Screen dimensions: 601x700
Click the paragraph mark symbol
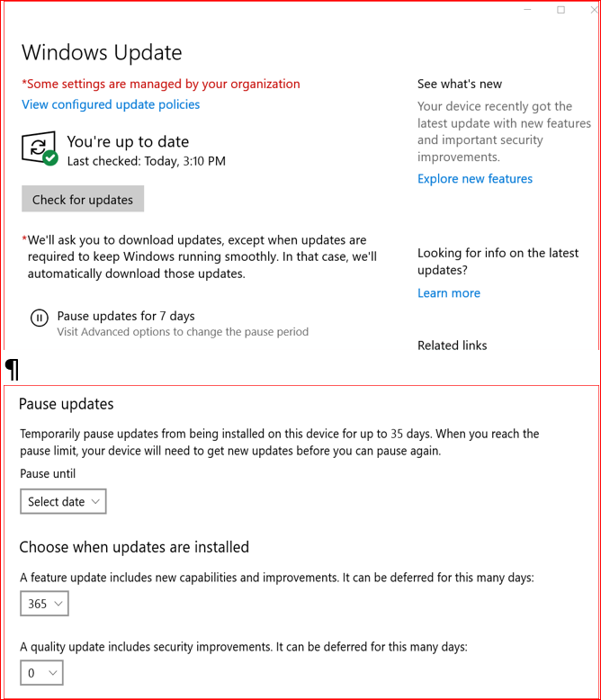13,368
